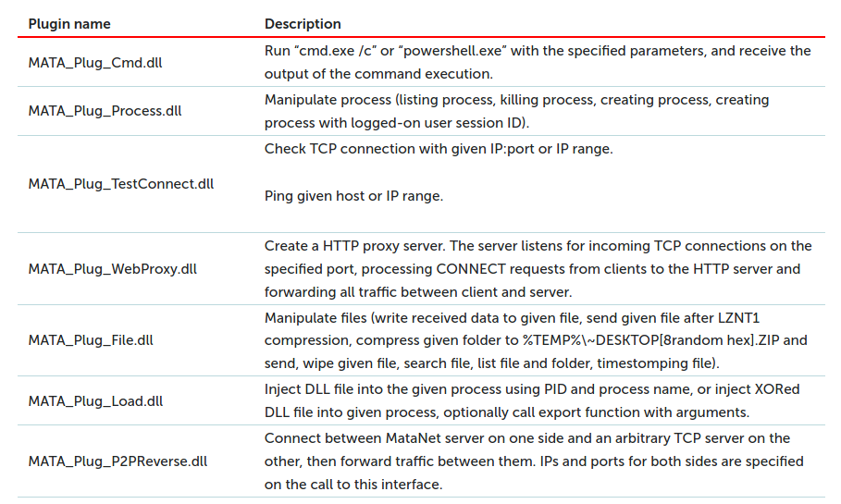Click the wipe given file description line
Screen dimensions: 841x504
(491, 363)
